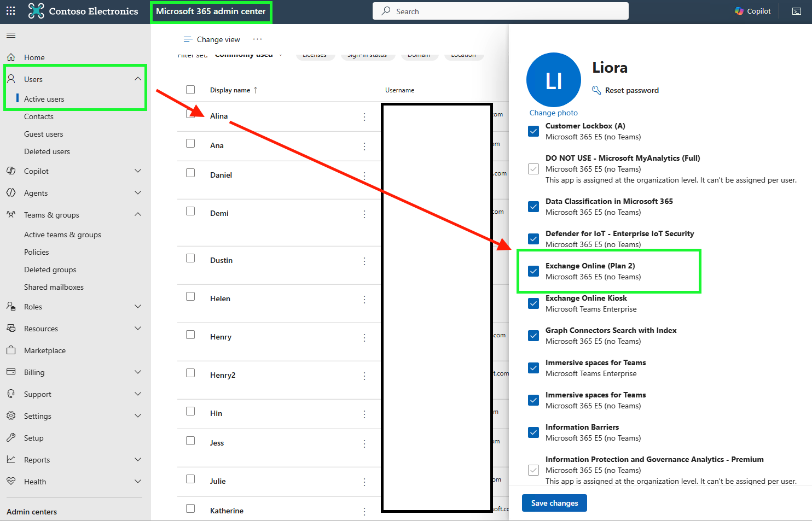
Task: Open the Cloud Shell terminal icon
Action: pos(797,11)
